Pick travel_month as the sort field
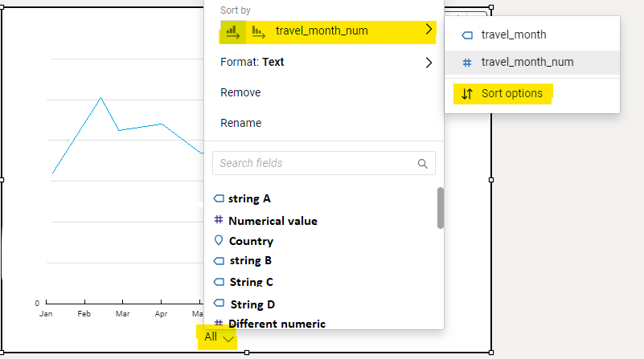Screen dimensions: 644x359 [x=513, y=35]
